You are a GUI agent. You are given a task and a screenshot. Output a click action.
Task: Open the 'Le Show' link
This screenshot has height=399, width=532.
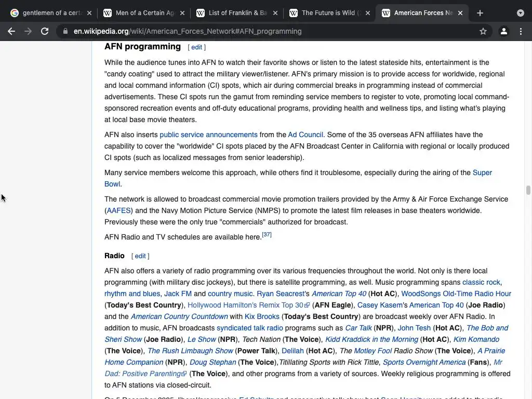(202, 340)
